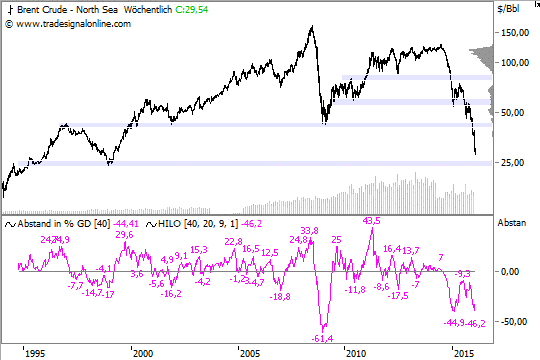
Task: Open the www.tradesignalonline.com link
Action: [73, 24]
